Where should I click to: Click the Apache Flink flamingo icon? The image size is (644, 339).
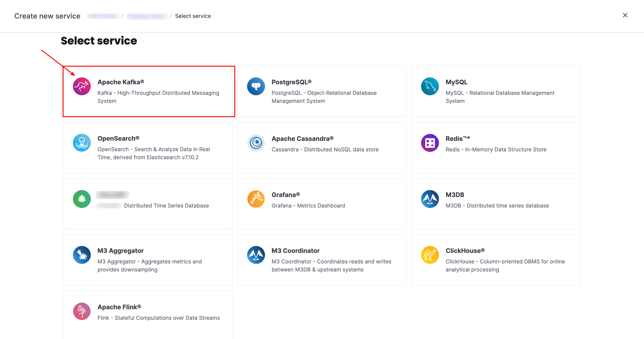pyautogui.click(x=82, y=311)
